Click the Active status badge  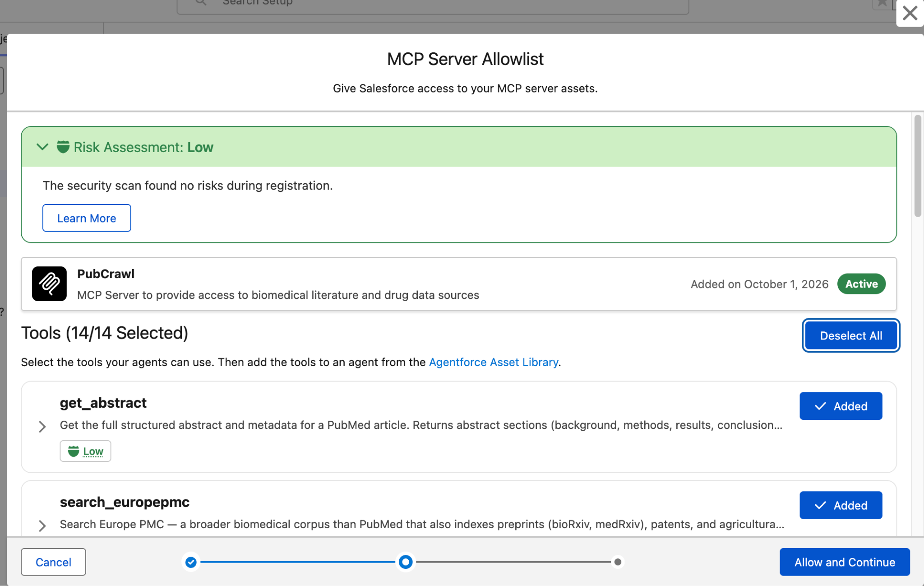point(861,284)
